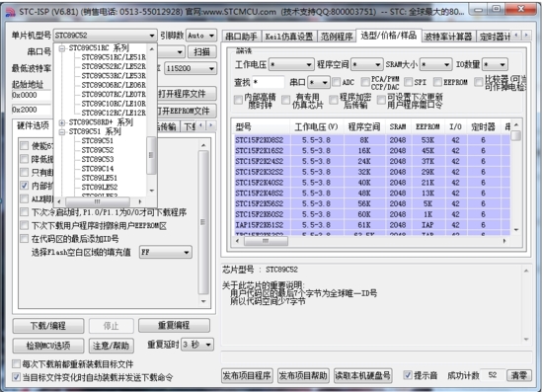542x392 pixels.
Task: Click the 清零 counter reset button
Action: tap(519, 376)
